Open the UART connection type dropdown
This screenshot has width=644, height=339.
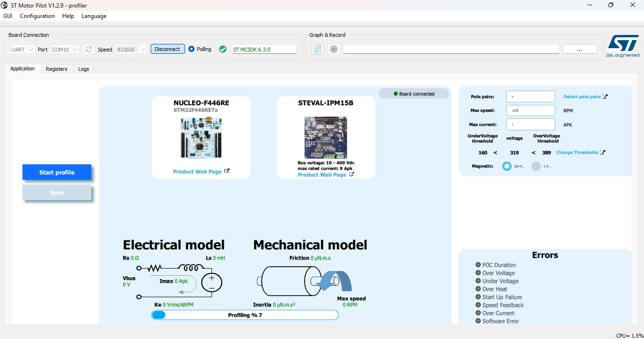(x=23, y=50)
